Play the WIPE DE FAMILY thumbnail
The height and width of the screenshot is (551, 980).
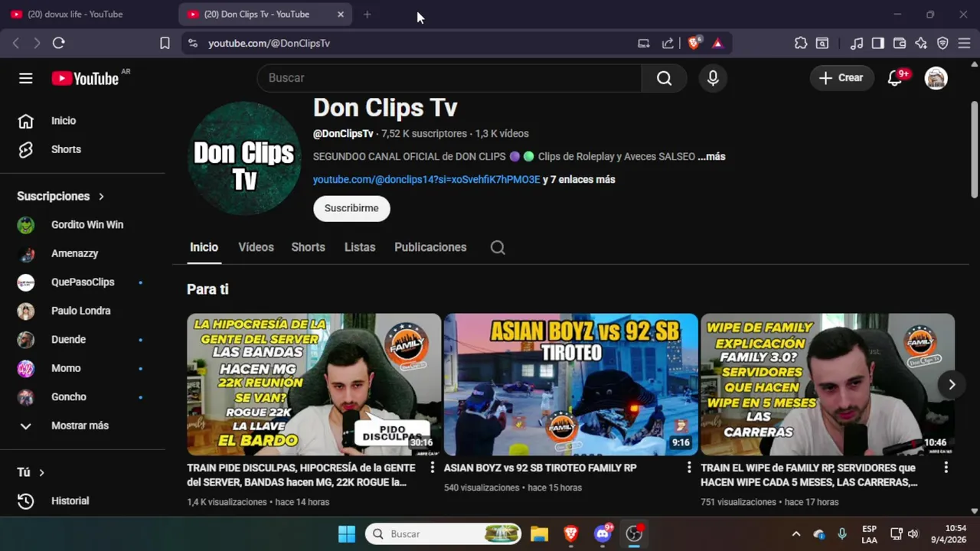828,385
